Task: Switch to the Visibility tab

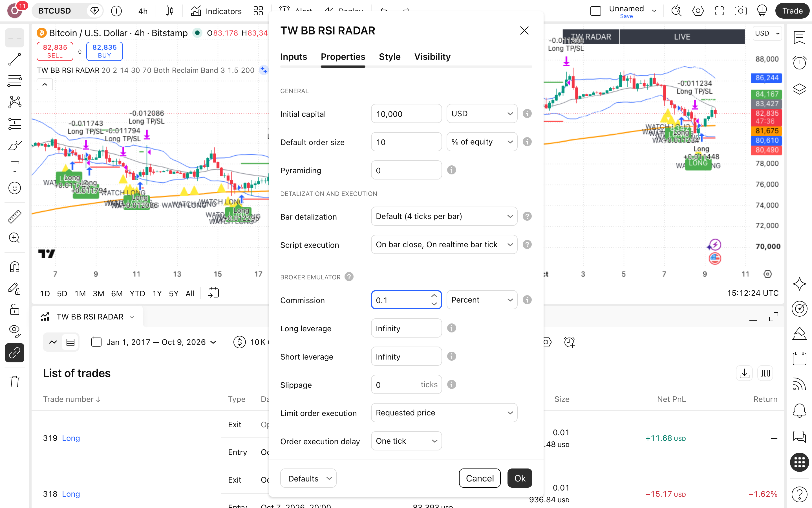Action: pos(432,57)
